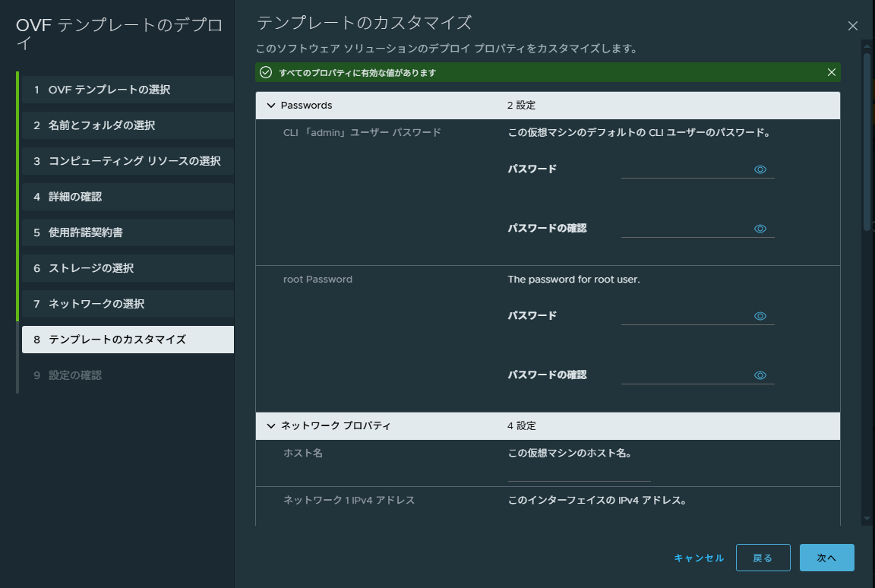This screenshot has height=588, width=875.
Task: Click the Passwords section chevron
Action: (x=271, y=105)
